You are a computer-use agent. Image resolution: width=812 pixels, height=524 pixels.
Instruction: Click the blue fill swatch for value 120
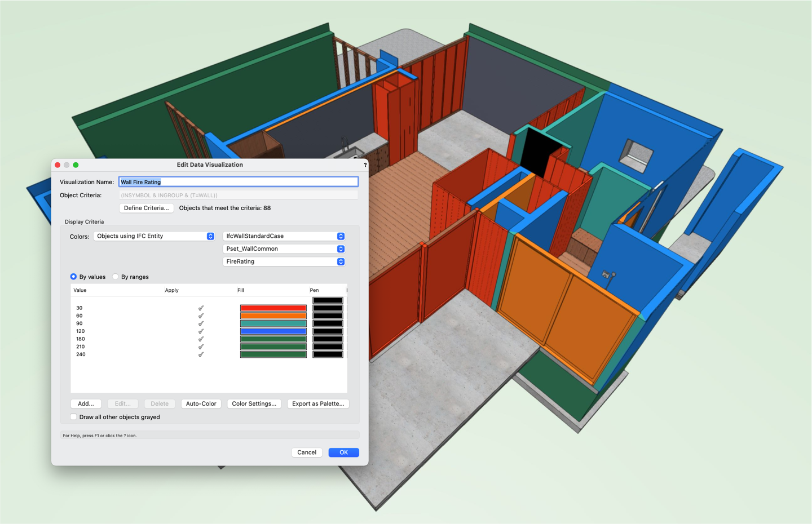click(x=273, y=331)
